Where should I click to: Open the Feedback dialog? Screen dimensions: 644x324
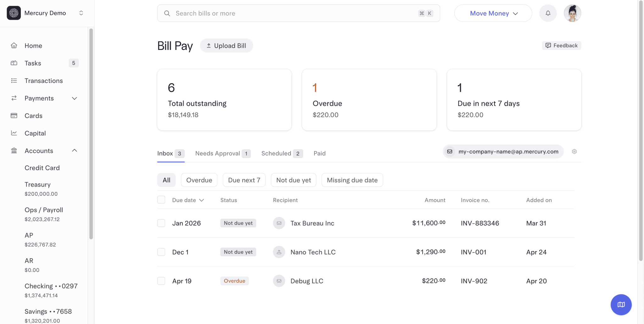(562, 45)
